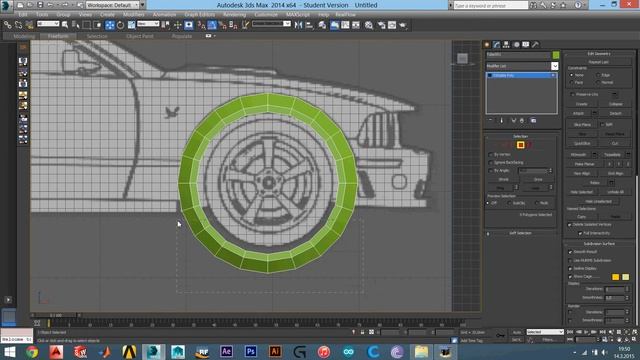
Task: Open the Material Editor icon
Action: coord(369,25)
